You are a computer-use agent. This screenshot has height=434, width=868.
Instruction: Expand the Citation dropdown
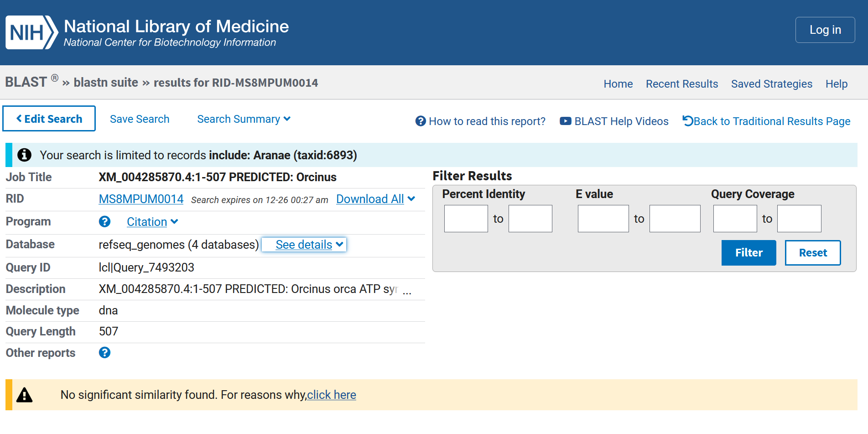click(x=152, y=222)
